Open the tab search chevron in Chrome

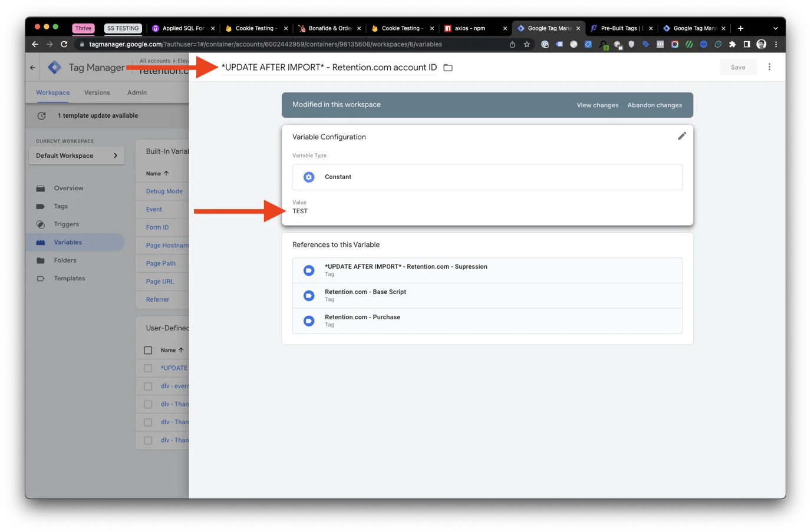(x=775, y=28)
